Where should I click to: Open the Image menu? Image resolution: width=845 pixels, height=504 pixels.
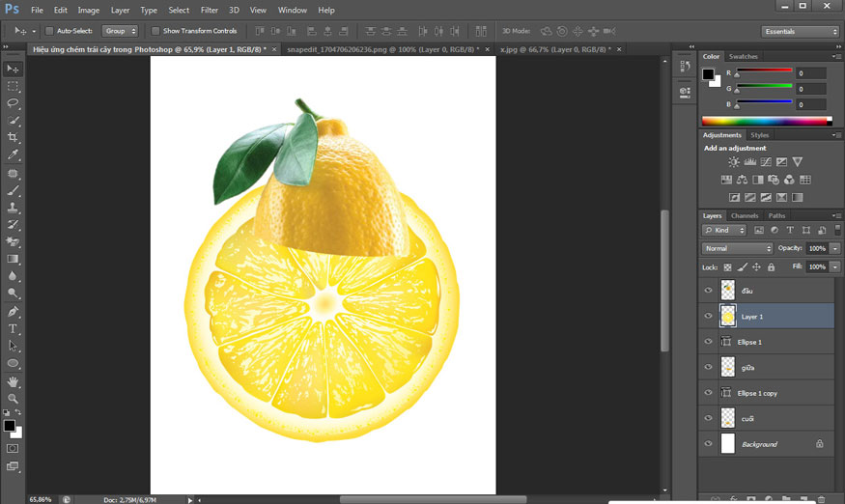(89, 11)
